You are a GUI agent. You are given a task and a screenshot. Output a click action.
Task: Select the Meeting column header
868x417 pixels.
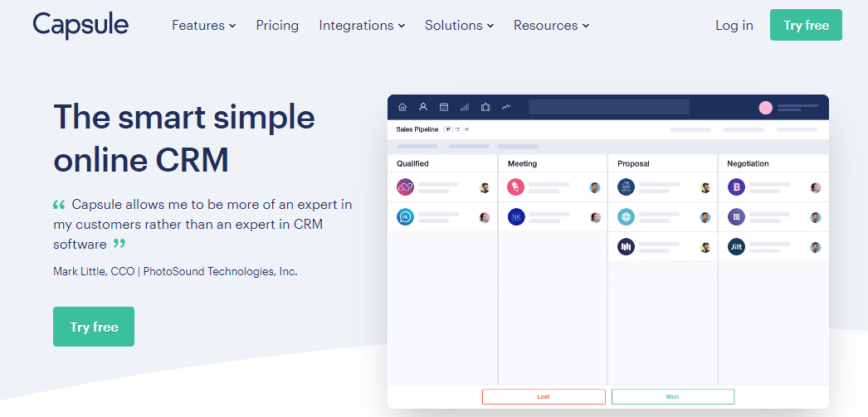pos(522,163)
